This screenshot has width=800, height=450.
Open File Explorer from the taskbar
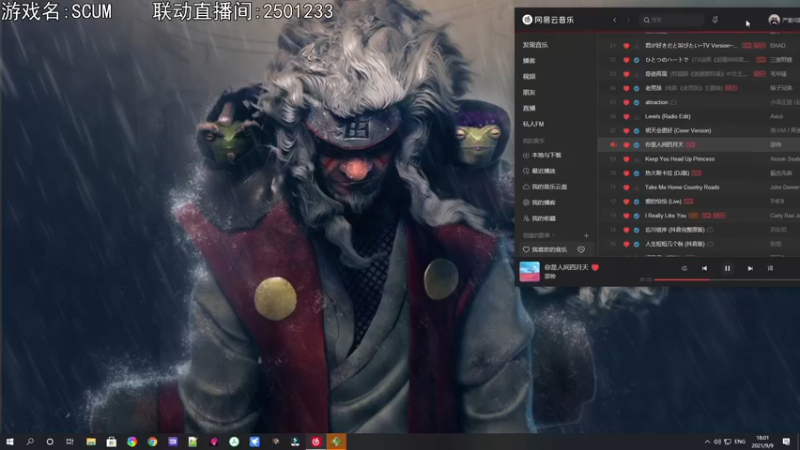pos(91,441)
